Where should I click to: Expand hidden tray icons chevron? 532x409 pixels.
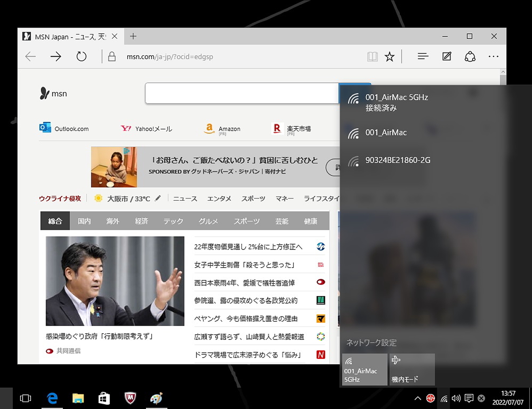click(x=417, y=398)
